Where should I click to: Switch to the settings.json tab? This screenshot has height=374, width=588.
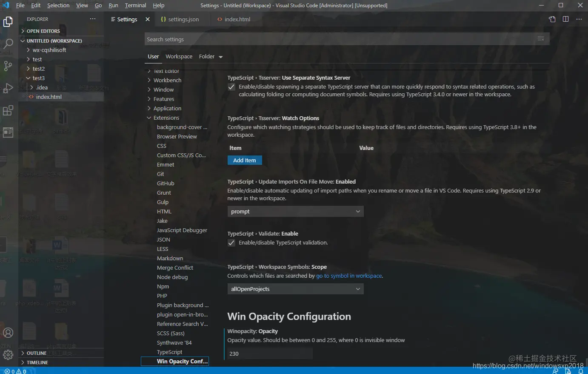(x=183, y=19)
